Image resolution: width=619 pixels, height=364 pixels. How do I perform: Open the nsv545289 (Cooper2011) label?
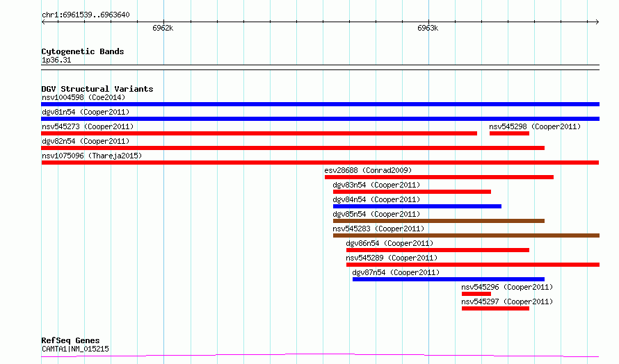pos(392,258)
